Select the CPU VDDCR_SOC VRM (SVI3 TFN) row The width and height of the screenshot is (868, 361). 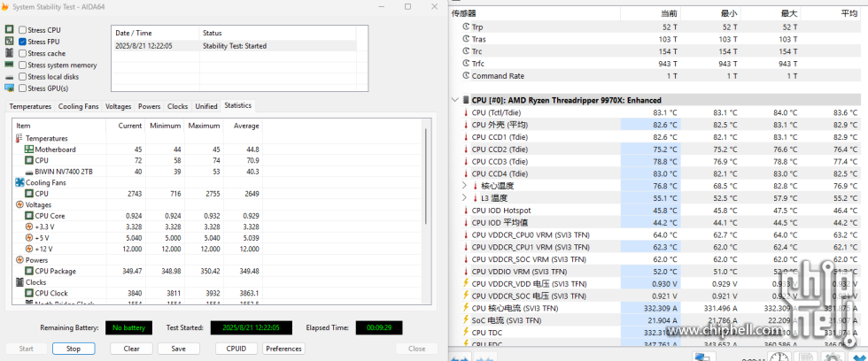click(659, 259)
